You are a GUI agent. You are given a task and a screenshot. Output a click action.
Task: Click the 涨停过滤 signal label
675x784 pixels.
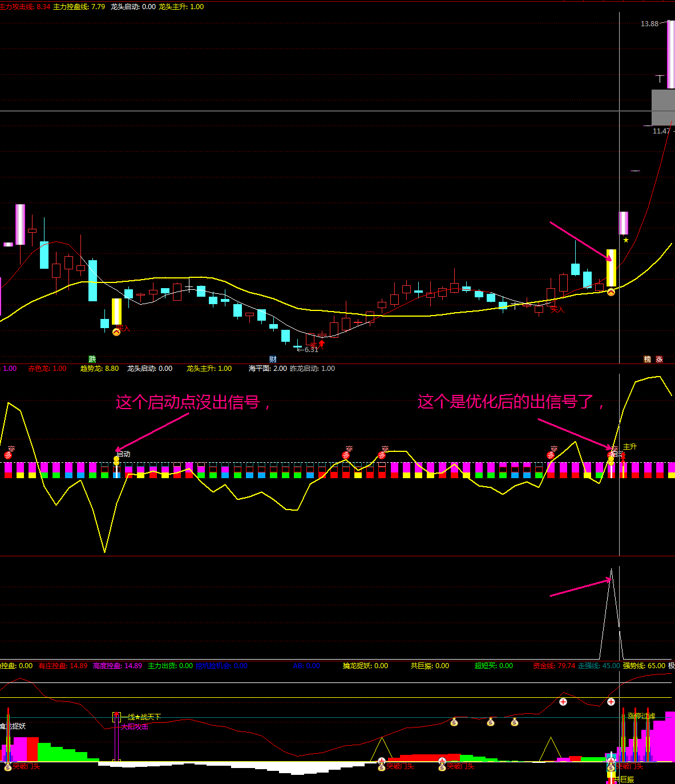[641, 716]
